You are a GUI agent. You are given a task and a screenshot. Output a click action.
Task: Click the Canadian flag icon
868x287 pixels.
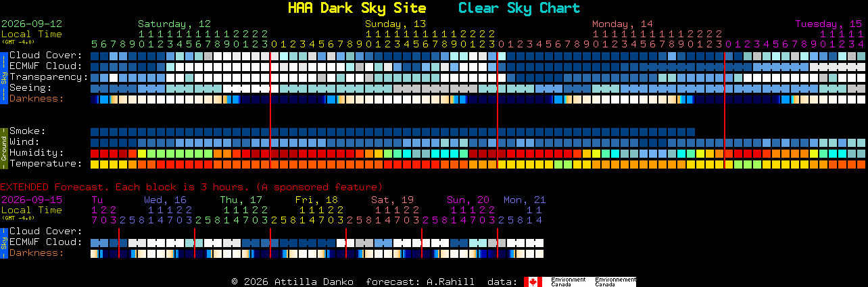pos(533,282)
